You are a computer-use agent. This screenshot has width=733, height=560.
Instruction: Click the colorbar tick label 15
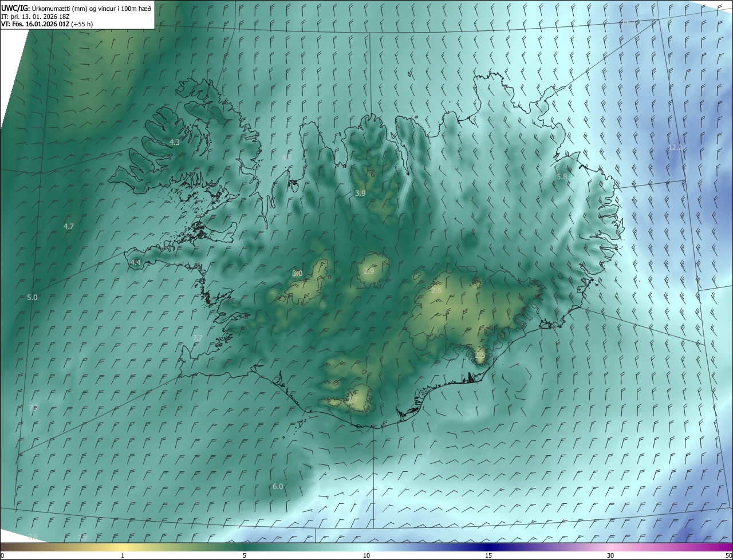tap(488, 555)
